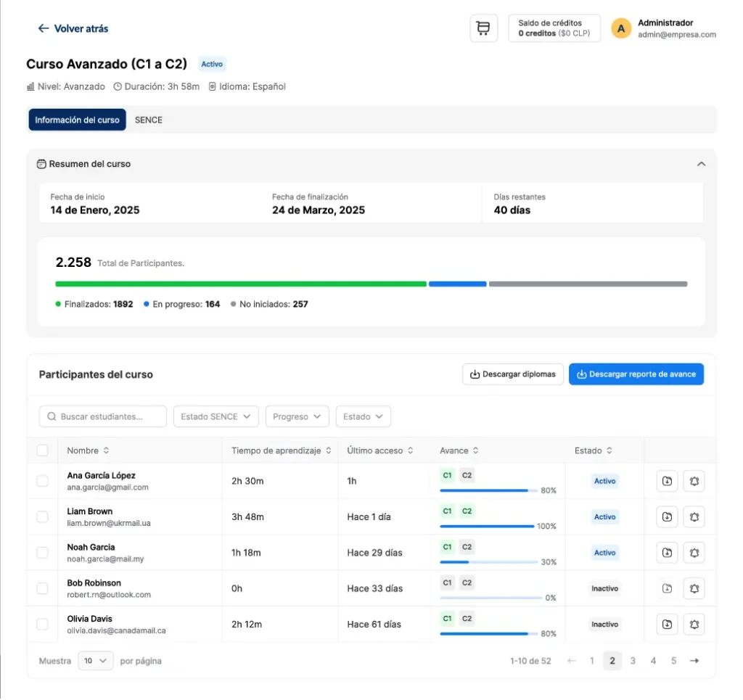
Task: Click the notification bell for Liam Brown
Action: point(694,516)
